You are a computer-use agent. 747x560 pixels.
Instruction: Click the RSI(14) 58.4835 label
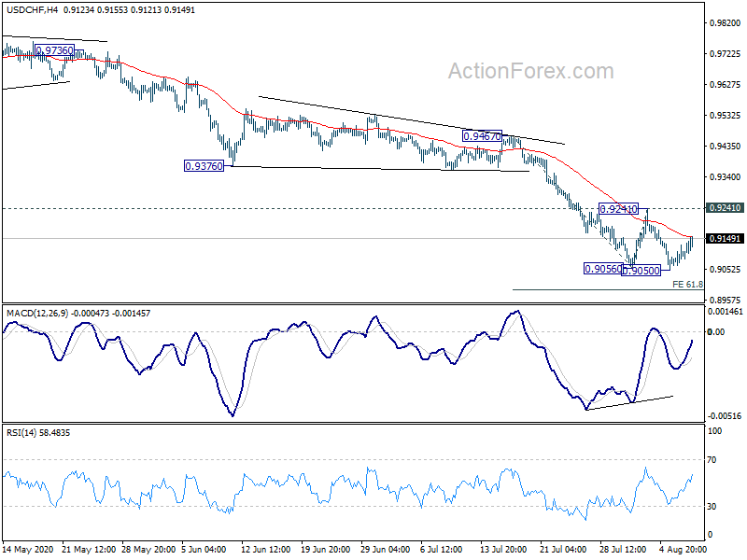(x=38, y=433)
